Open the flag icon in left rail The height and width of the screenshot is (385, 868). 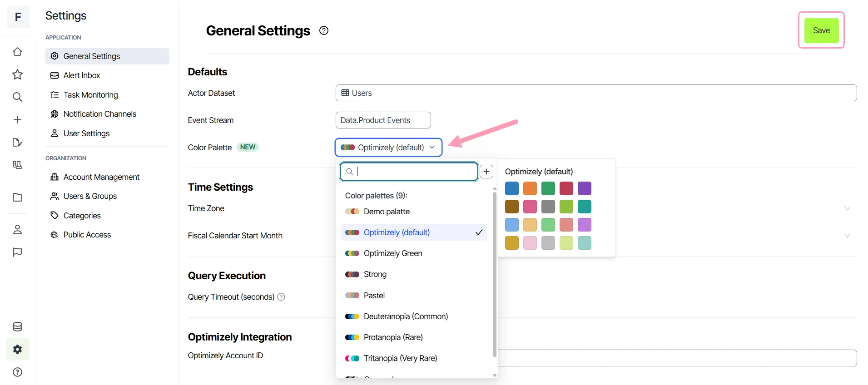[17, 252]
